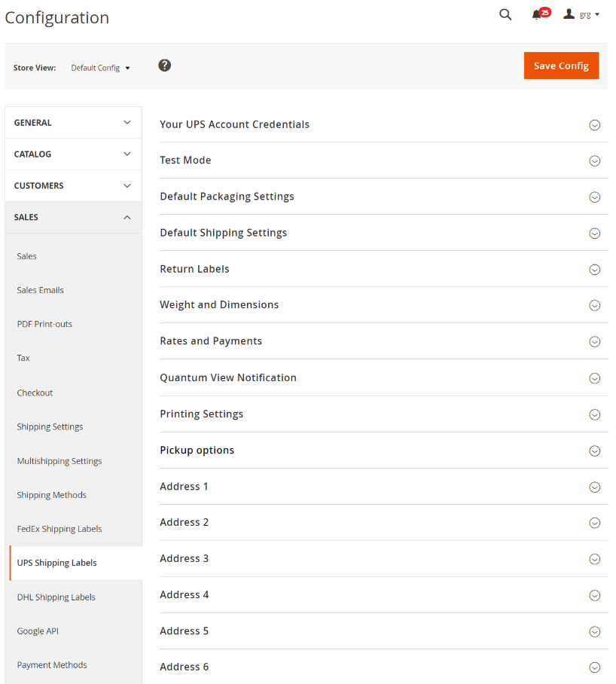616x684 pixels.
Task: Expand the CATALOG configuration group
Action: [73, 154]
